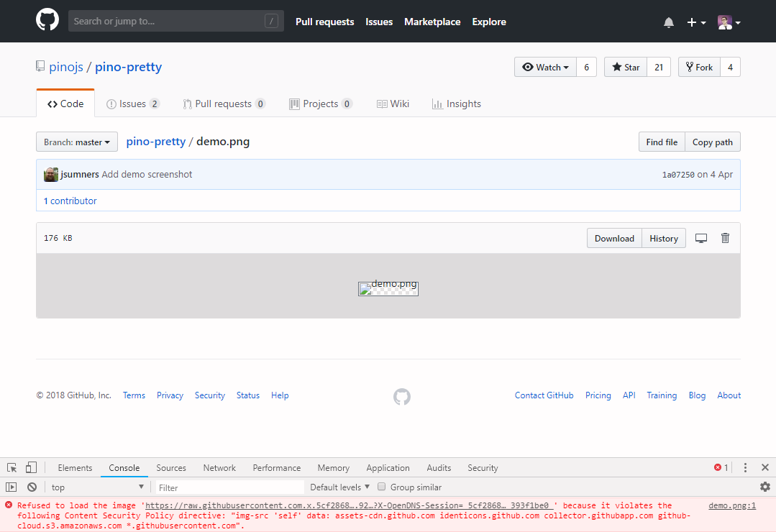Clear the console with the clear icon
Viewport: 776px width, 532px height.
tap(32, 487)
